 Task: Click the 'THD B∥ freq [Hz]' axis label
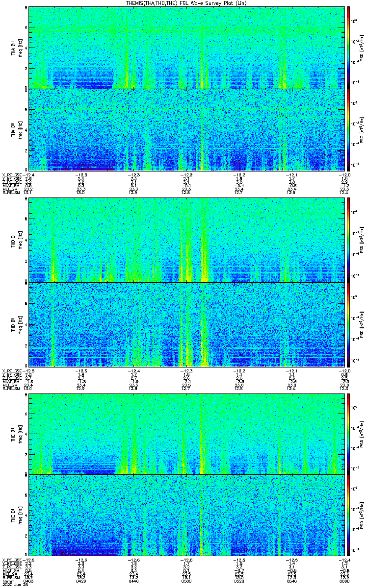(17, 324)
